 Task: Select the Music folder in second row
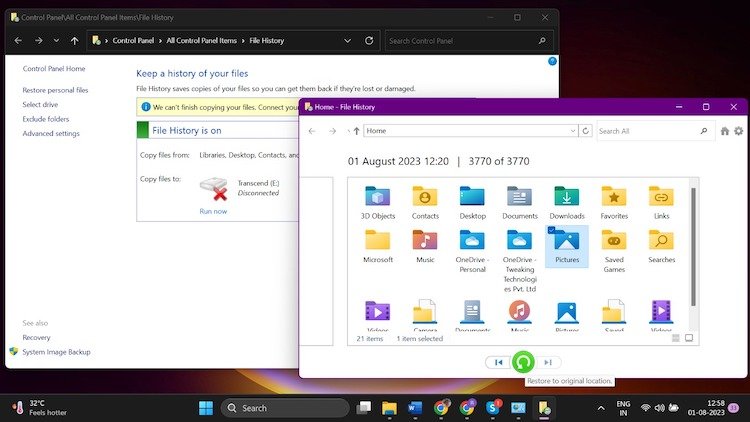[425, 246]
